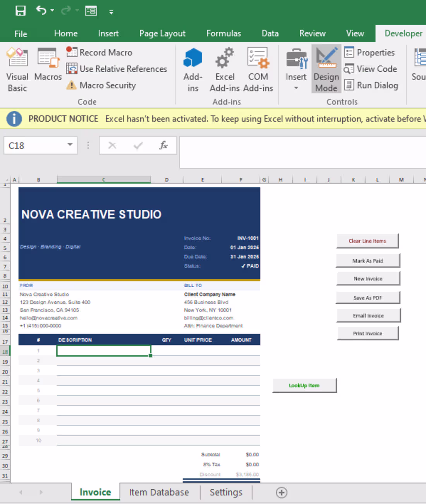Click the LookUp Item button
The width and height of the screenshot is (426, 504).
[304, 385]
